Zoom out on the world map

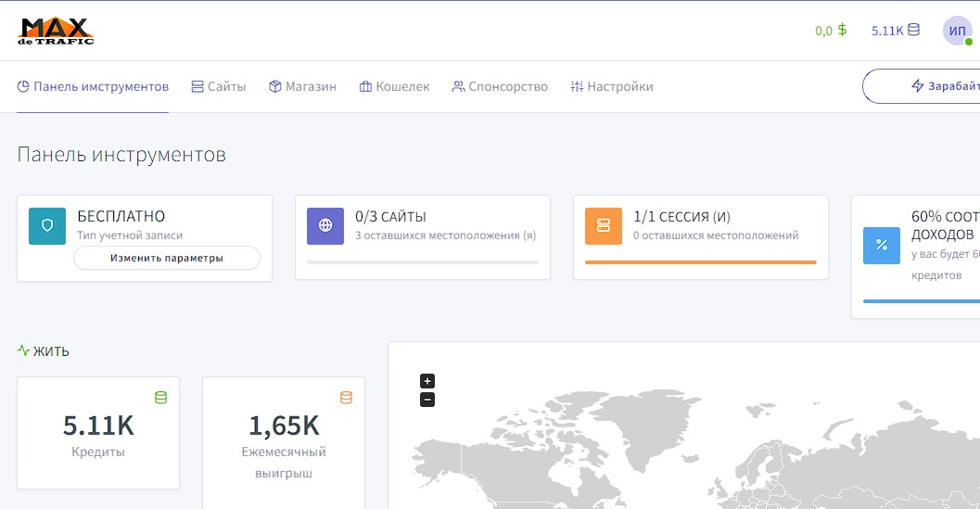point(427,400)
